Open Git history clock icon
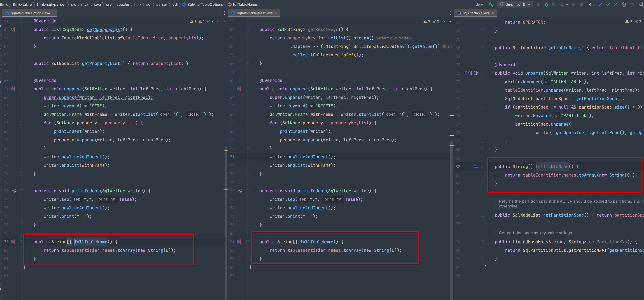Screen dimensions: 644x300 click(x=624, y=5)
